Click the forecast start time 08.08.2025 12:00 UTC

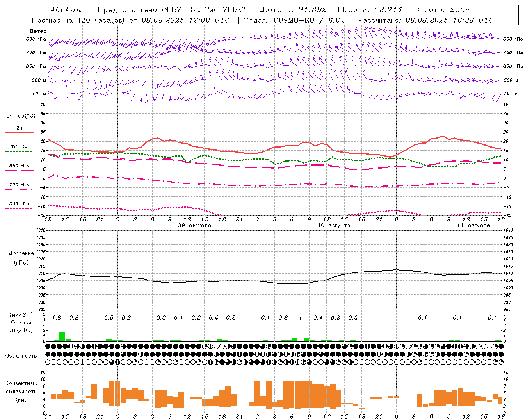pos(185,20)
